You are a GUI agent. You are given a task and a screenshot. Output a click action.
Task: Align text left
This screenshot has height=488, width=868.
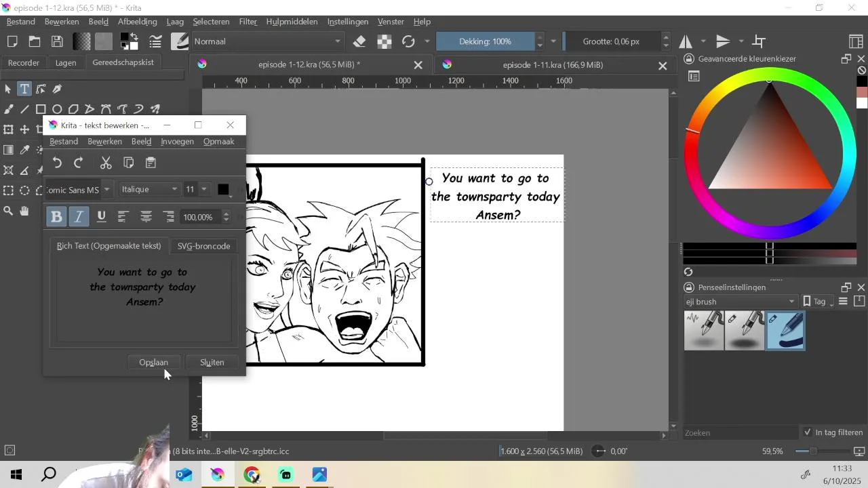[x=123, y=217]
